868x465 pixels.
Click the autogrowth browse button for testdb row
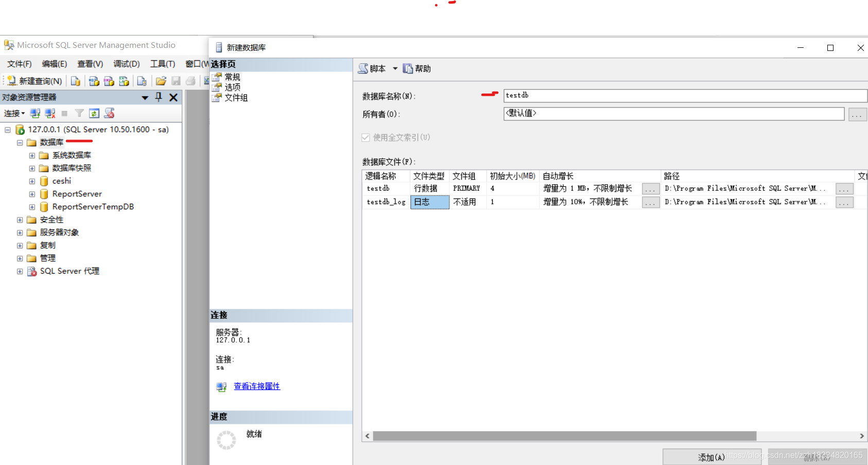[x=651, y=189]
